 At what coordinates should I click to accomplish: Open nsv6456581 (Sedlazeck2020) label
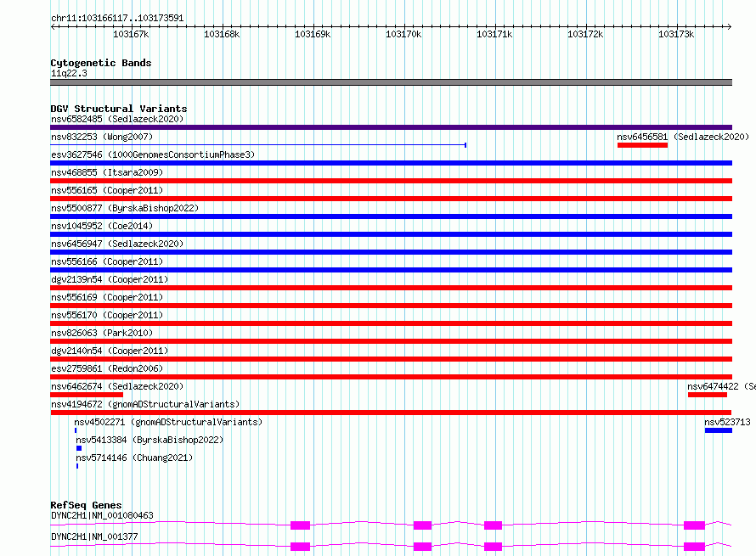(683, 137)
